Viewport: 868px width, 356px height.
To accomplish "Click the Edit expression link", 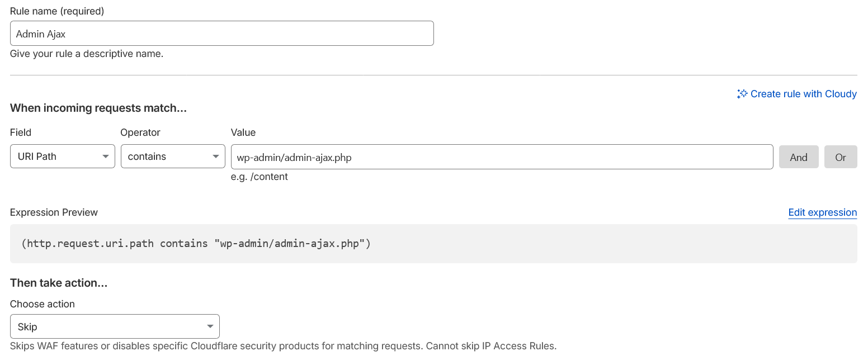I will tap(822, 212).
